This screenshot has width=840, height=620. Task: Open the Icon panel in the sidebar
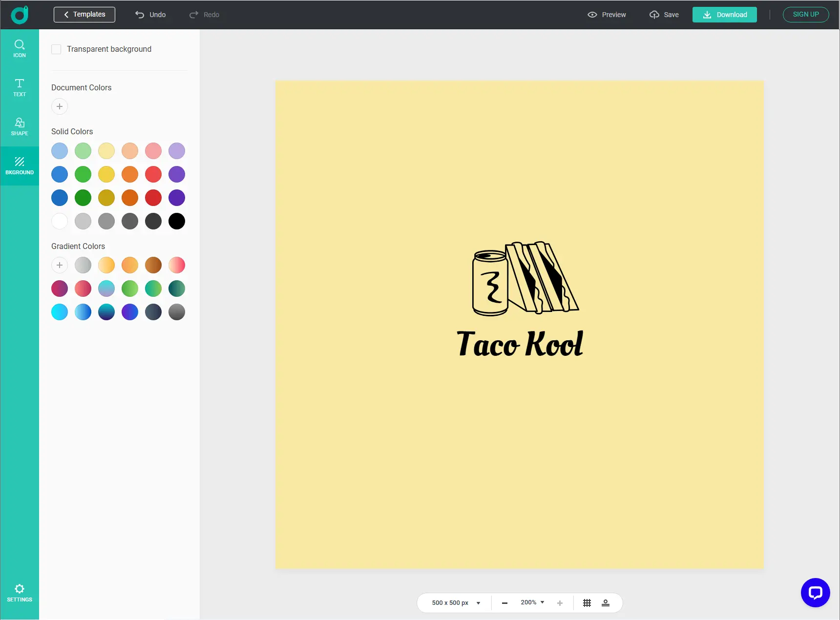[20, 49]
